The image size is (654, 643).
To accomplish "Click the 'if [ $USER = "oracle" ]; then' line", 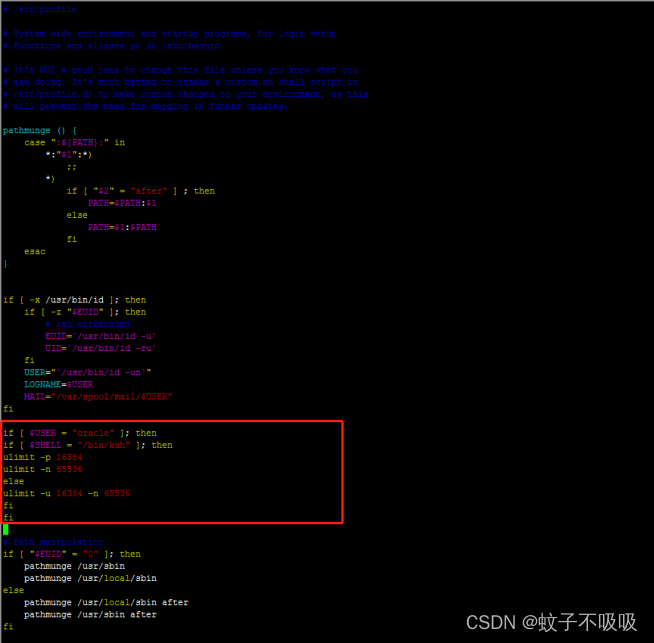I will tap(80, 432).
